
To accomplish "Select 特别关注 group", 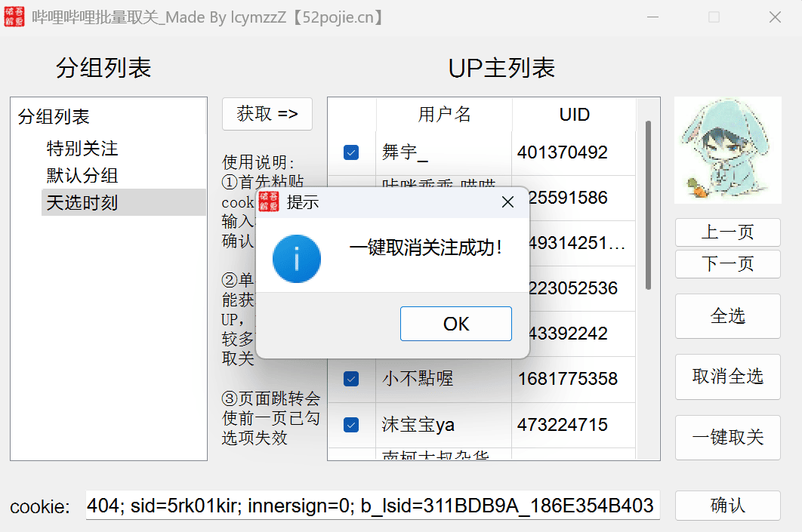I will 82,149.
